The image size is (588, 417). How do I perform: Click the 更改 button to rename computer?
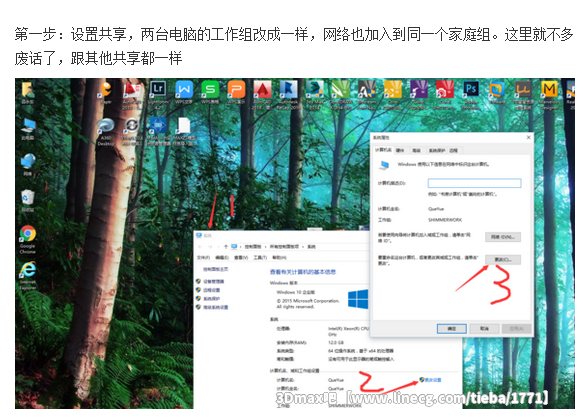tap(503, 260)
